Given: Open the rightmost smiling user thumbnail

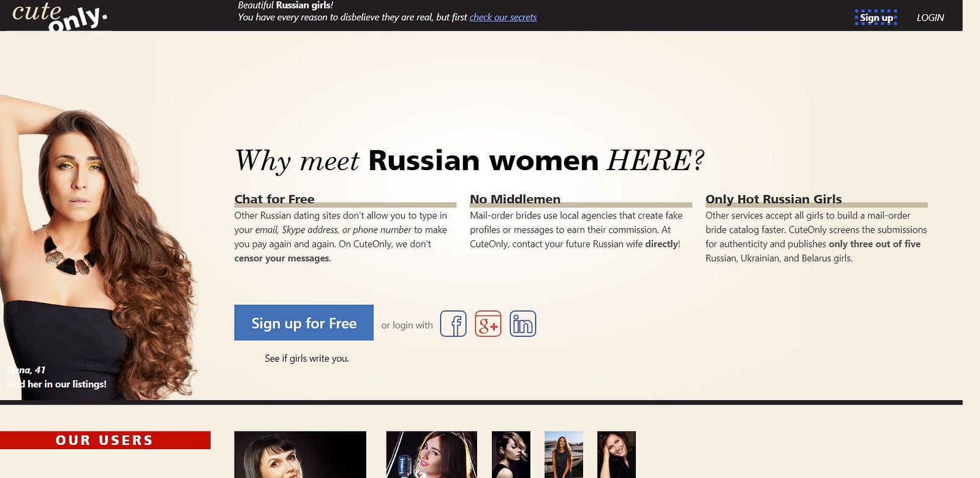Looking at the screenshot, I should (616, 455).
